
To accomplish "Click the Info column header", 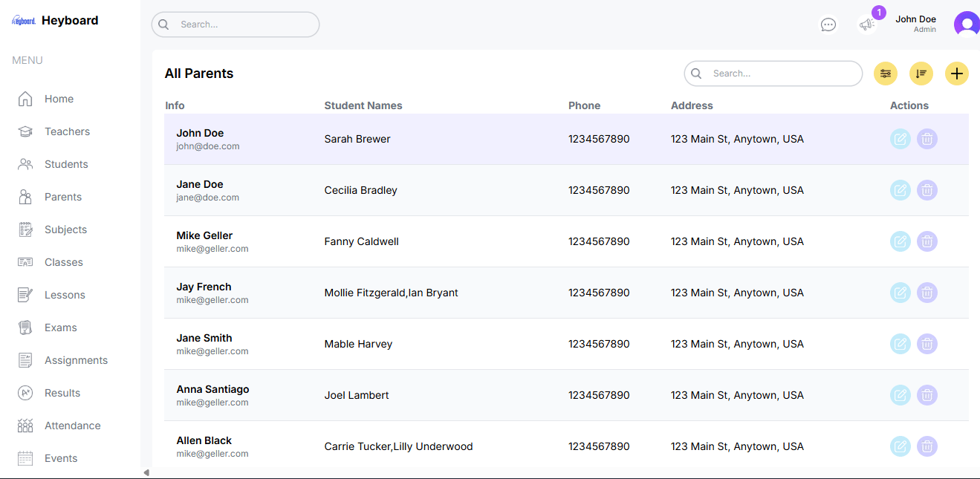I will click(175, 105).
